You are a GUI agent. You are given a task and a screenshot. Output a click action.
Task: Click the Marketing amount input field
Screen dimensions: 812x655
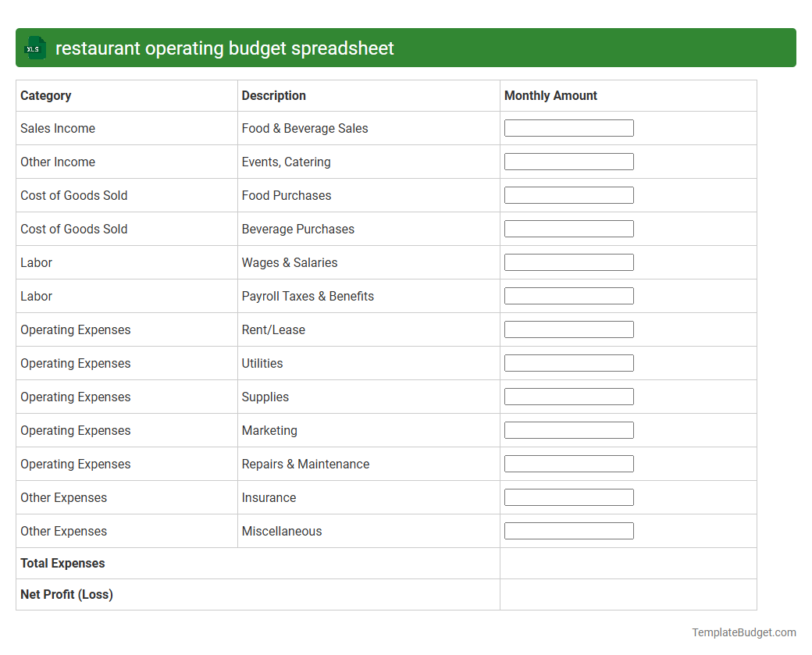(569, 429)
